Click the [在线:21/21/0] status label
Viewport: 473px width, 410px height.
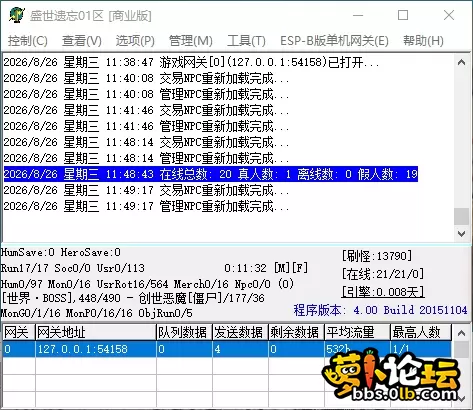[383, 274]
